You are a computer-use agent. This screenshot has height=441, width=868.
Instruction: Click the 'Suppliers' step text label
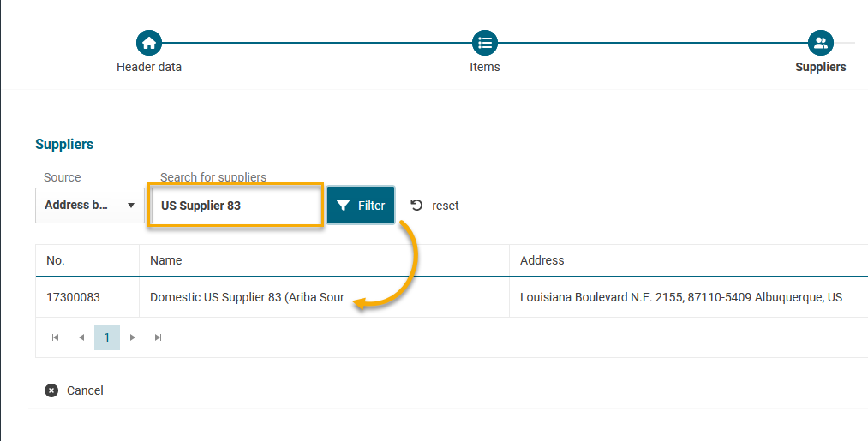pyautogui.click(x=820, y=67)
